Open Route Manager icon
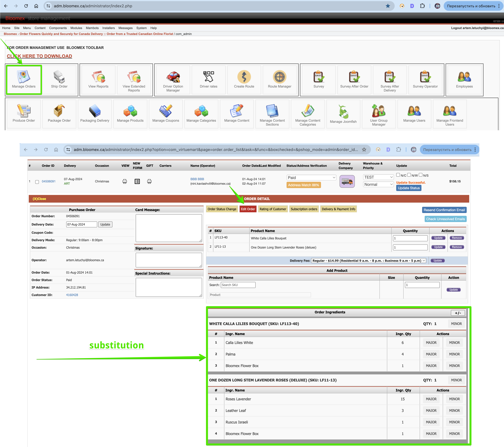Image resolution: width=504 pixels, height=447 pixels. pos(280,80)
